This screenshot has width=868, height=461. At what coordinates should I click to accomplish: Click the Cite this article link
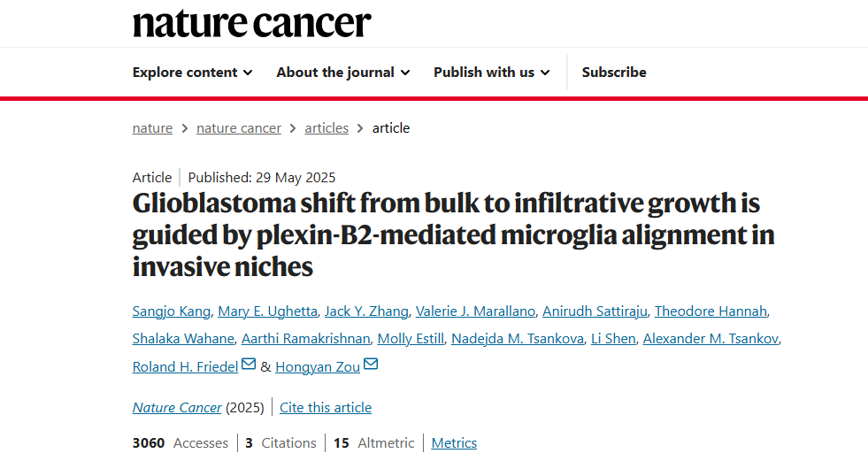click(326, 408)
